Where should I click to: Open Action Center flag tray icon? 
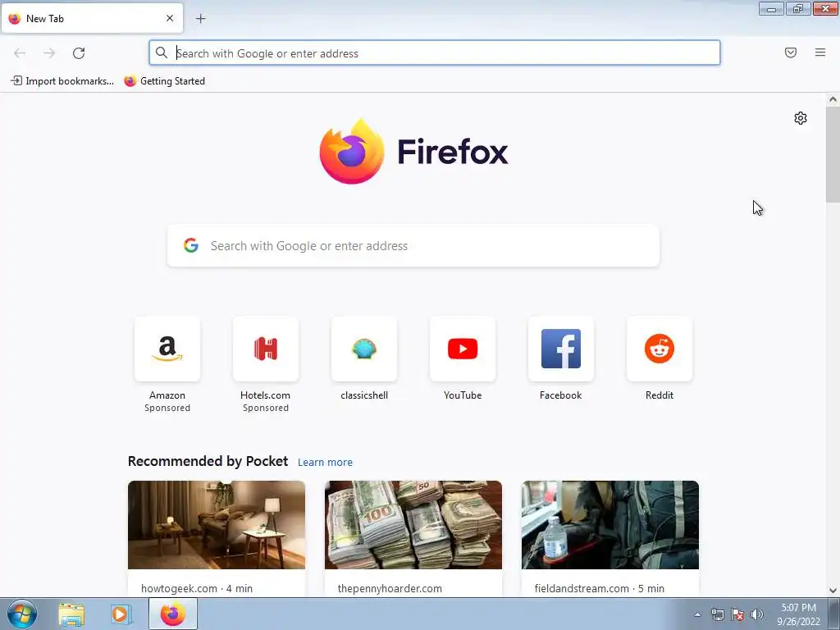point(737,614)
